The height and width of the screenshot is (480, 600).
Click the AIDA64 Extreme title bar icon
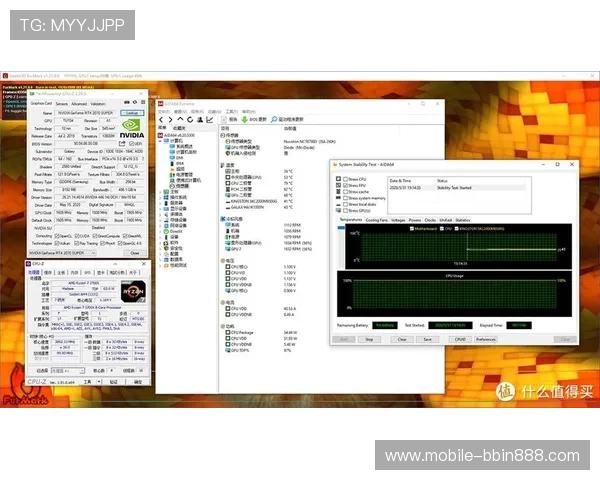point(161,104)
